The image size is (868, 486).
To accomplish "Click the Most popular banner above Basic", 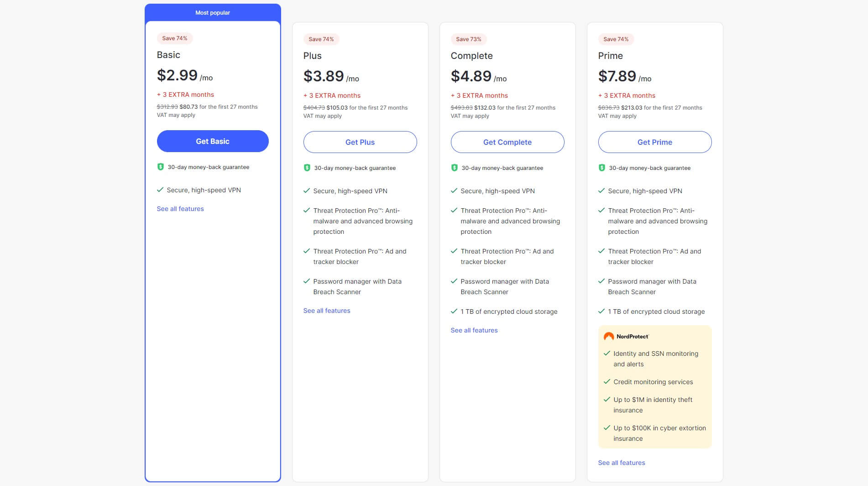I will (213, 12).
